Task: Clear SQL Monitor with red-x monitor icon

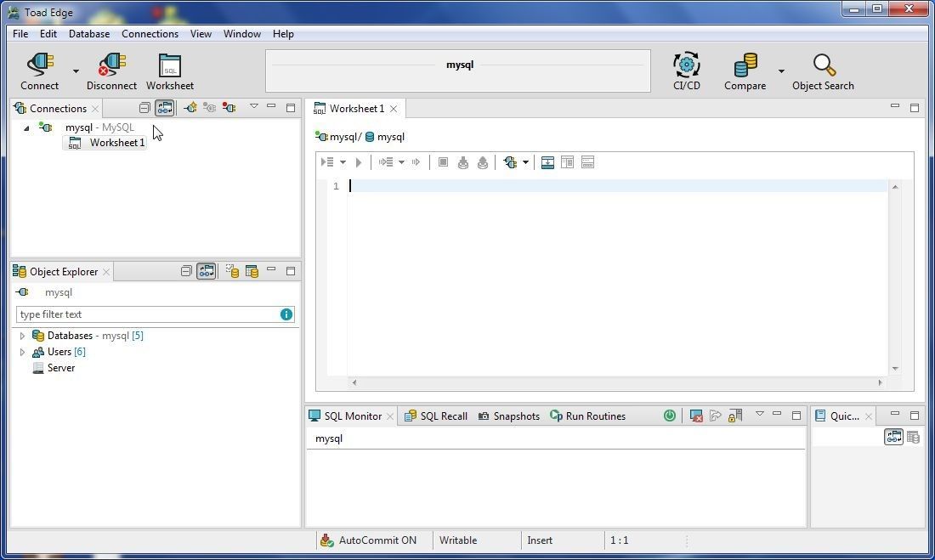Action: coord(696,416)
